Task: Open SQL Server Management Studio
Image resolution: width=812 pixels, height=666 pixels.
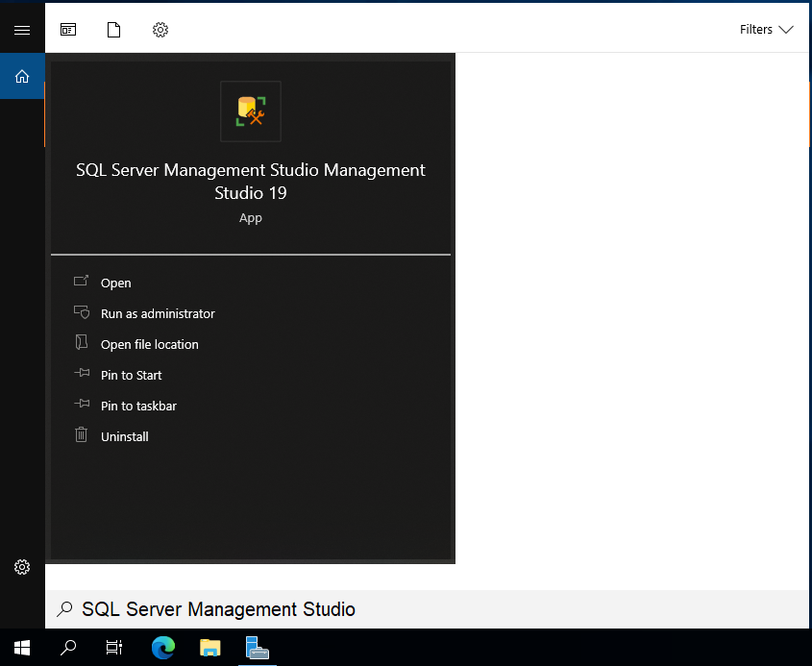Action: pos(116,283)
